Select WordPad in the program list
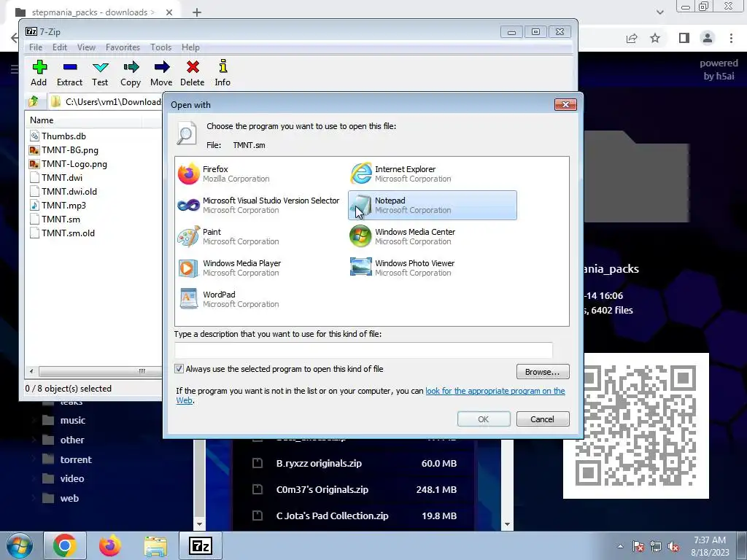 point(261,300)
